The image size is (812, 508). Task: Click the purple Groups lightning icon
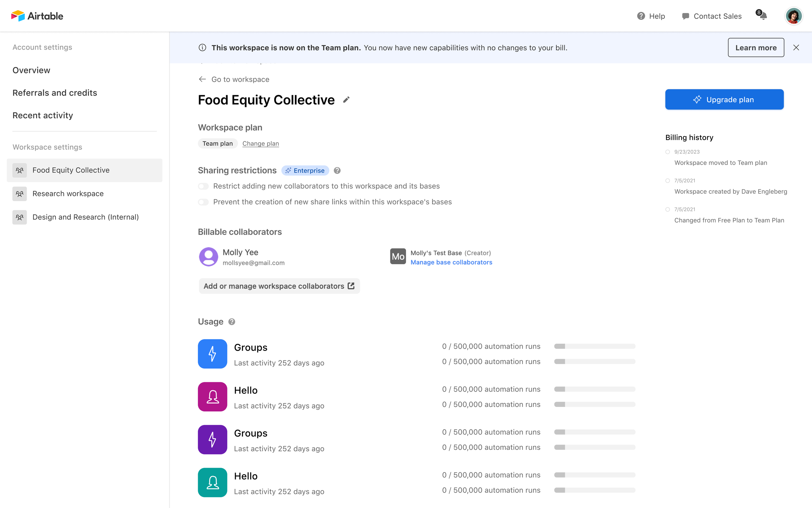212,439
